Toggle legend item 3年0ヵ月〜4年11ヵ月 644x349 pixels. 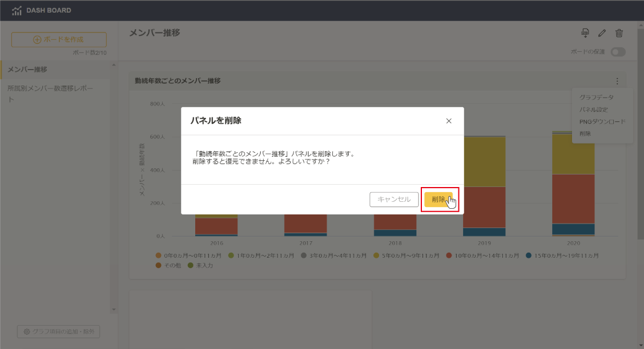coord(333,255)
